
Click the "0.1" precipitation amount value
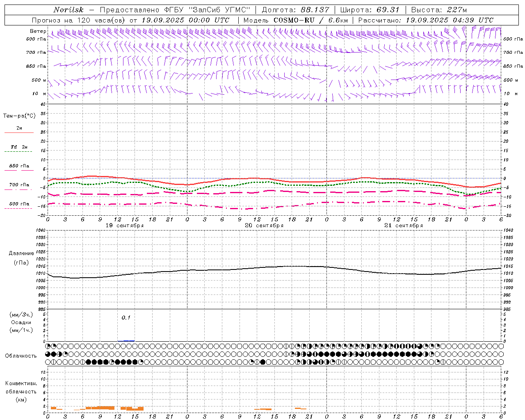point(126,317)
